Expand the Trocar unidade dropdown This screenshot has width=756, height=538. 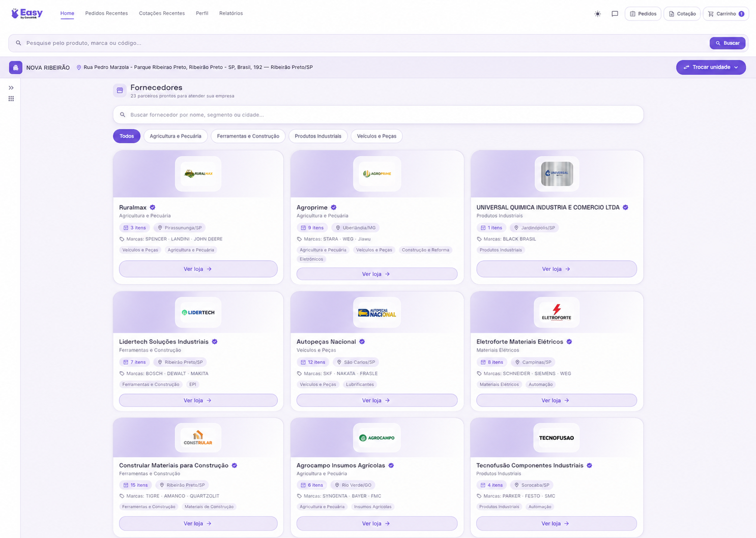click(x=711, y=67)
